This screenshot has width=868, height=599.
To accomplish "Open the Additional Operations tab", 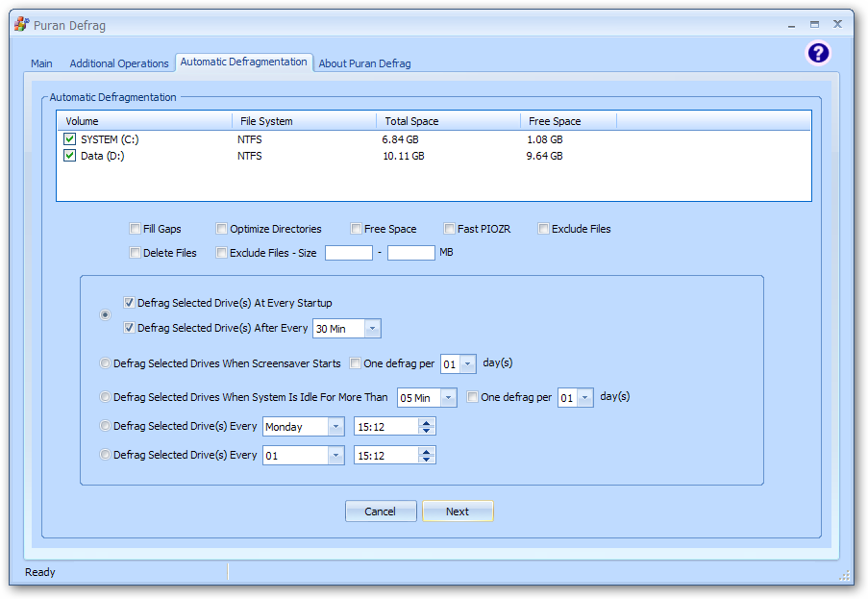I will click(x=119, y=63).
